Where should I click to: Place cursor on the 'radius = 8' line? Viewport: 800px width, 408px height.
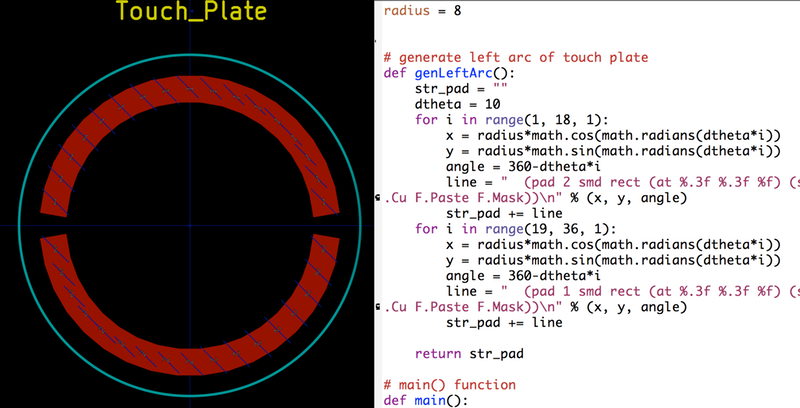422,11
